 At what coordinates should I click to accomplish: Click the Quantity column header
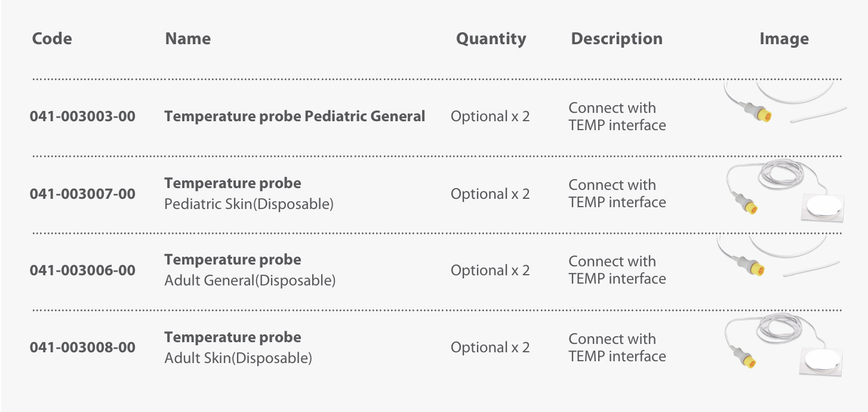click(x=491, y=39)
